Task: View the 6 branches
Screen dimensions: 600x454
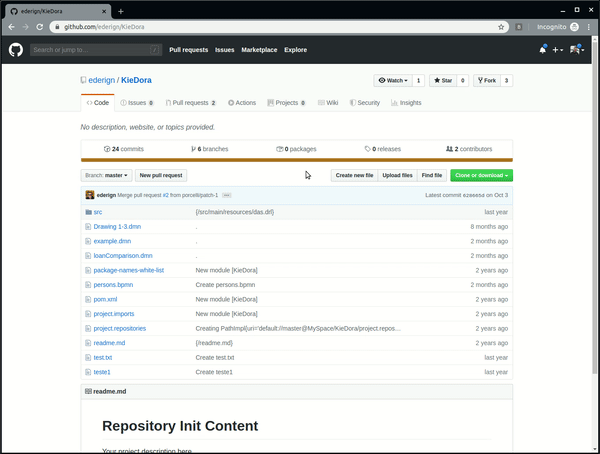Action: pos(209,149)
